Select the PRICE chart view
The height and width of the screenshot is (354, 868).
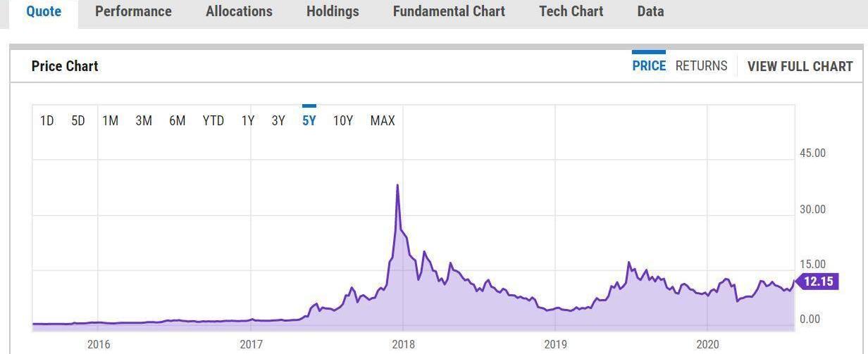click(x=649, y=66)
